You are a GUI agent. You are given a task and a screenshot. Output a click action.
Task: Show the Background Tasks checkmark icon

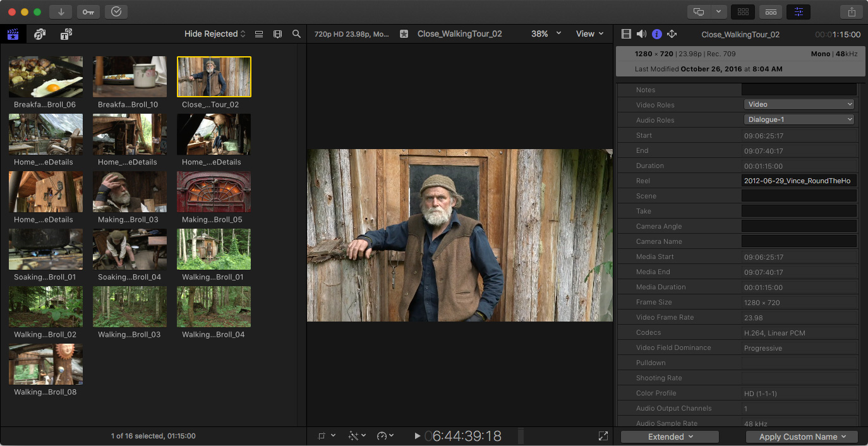116,11
